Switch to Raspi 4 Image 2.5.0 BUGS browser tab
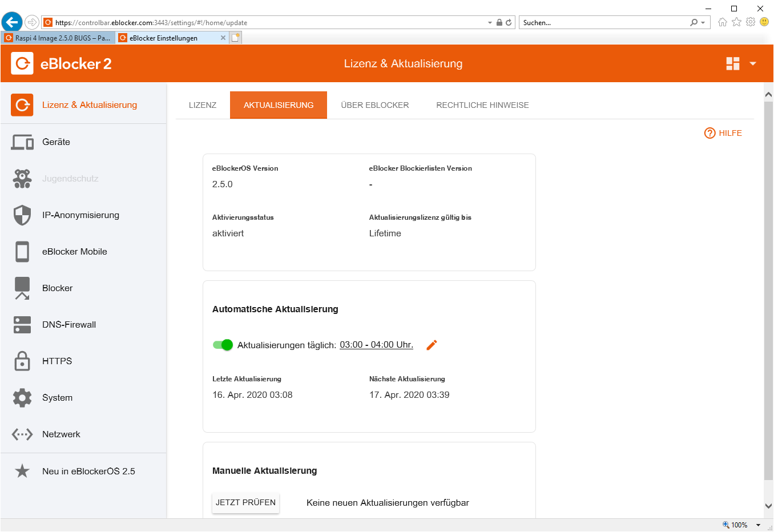Viewport: 774px width, 532px height. [x=58, y=38]
